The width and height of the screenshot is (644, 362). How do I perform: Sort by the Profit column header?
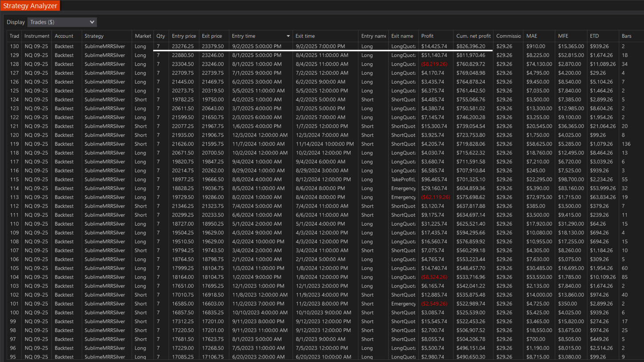point(427,36)
